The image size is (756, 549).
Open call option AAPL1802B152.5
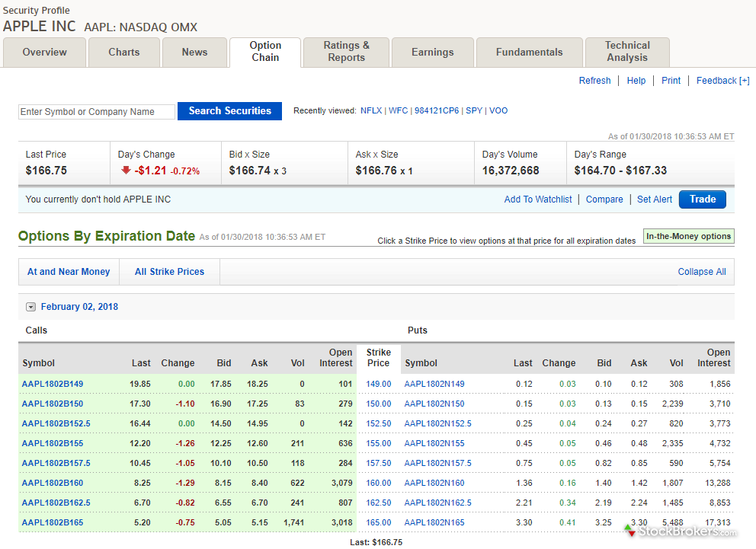pyautogui.click(x=56, y=423)
